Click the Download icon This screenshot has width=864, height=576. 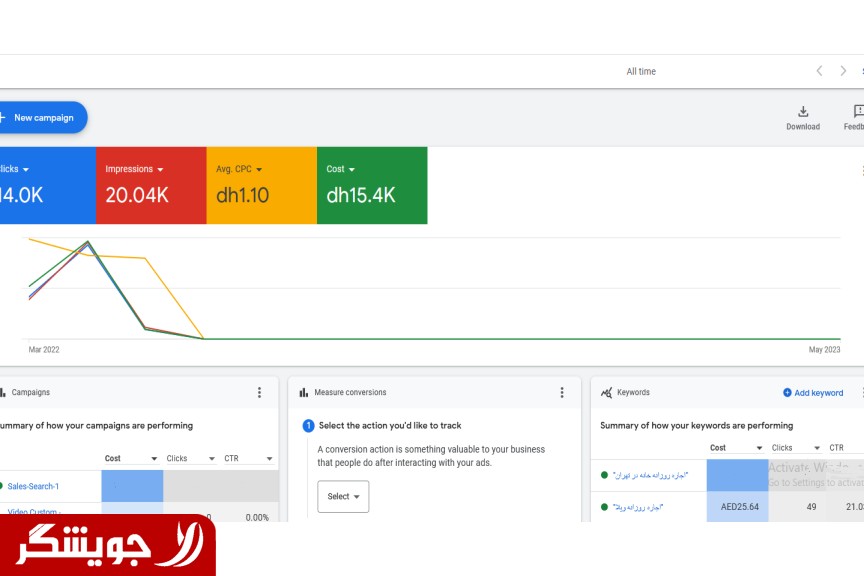pos(802,112)
